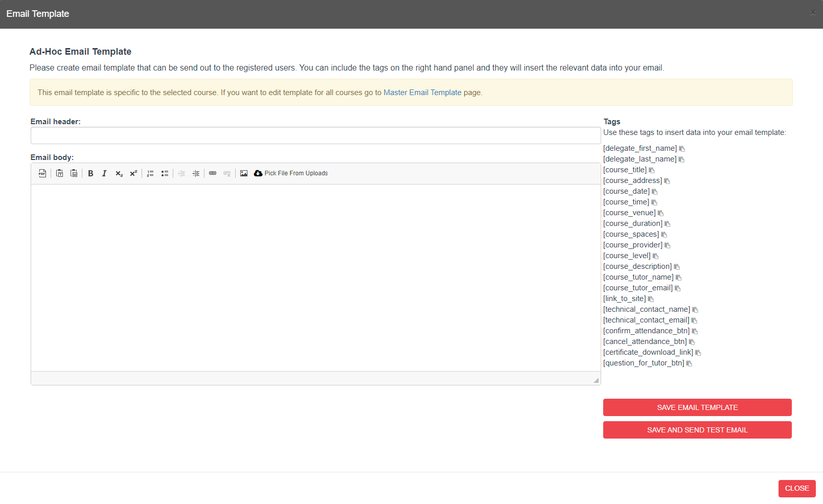Click the increase indent icon
The height and width of the screenshot is (504, 823).
click(196, 173)
